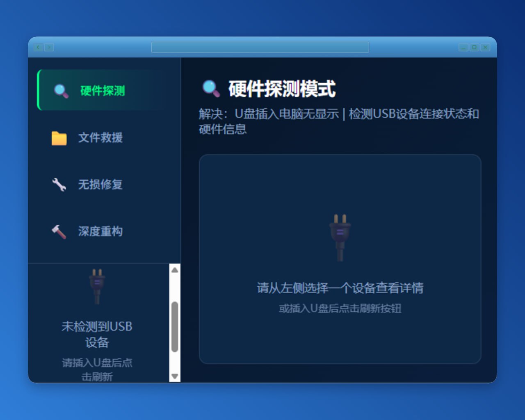525x420 pixels.
Task: Select the 硬件探测 label in the sidebar
Action: [x=103, y=91]
